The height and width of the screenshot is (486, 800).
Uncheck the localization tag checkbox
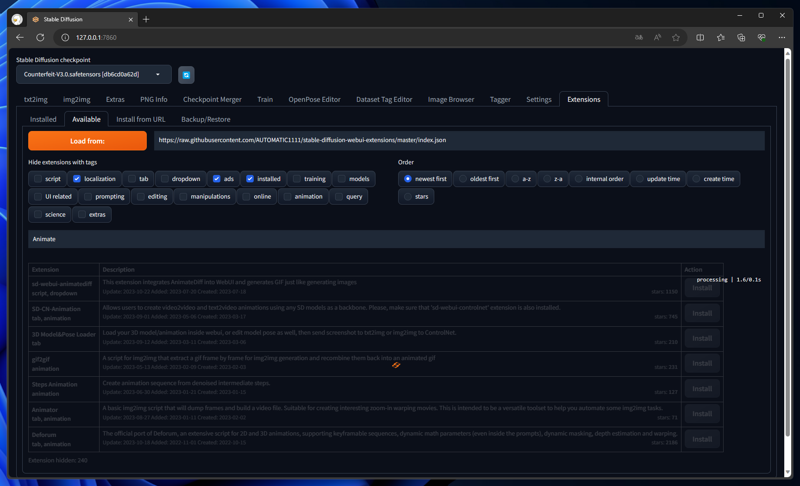(78, 179)
